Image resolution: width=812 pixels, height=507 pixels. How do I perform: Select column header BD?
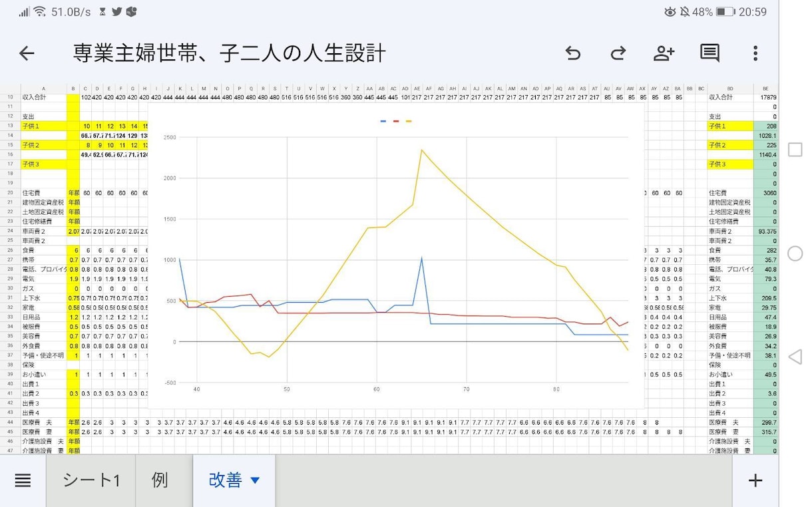(x=730, y=88)
